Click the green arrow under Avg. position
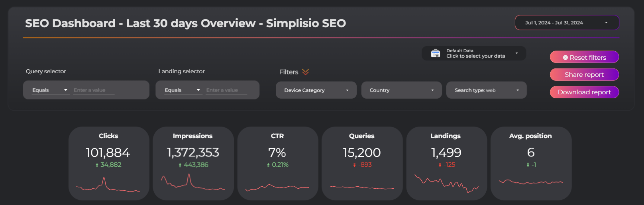This screenshot has height=205, width=644. click(528, 165)
